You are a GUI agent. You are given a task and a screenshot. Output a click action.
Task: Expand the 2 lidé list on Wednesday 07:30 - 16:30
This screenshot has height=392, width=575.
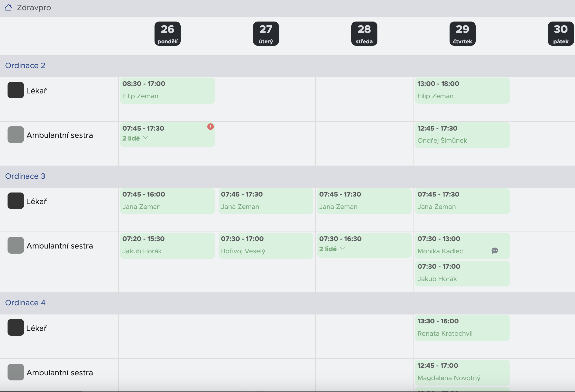(332, 249)
